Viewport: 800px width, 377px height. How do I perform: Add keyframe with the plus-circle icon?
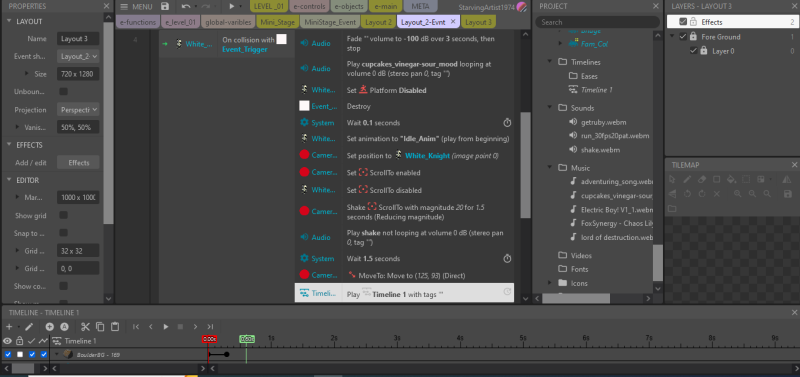(x=49, y=326)
